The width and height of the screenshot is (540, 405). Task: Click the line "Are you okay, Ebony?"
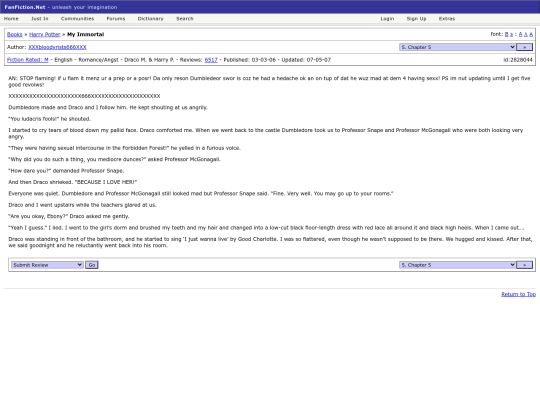(x=38, y=216)
